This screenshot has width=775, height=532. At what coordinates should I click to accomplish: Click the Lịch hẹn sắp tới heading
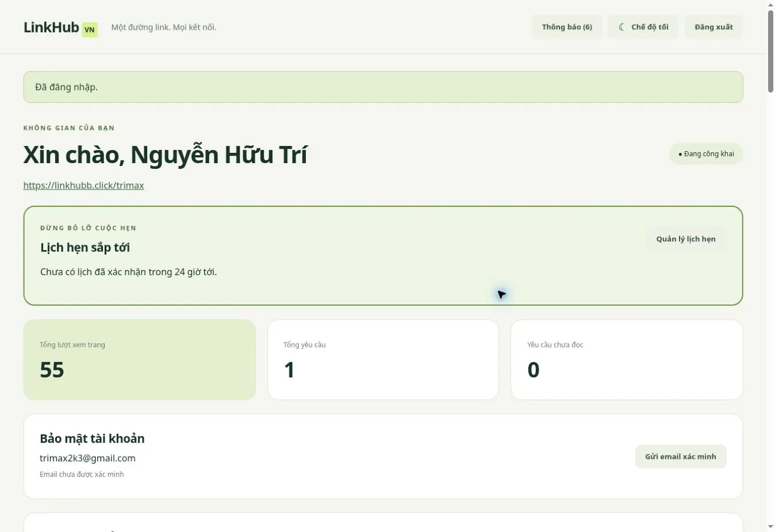point(85,248)
